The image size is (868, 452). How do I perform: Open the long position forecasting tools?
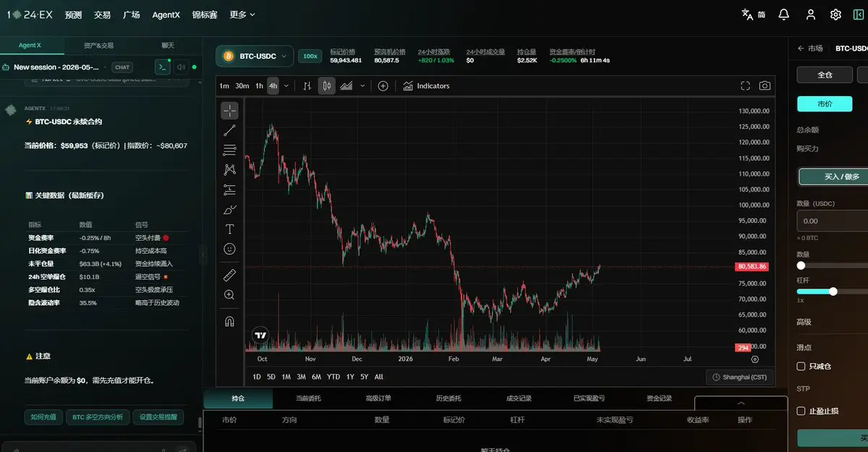(x=229, y=189)
